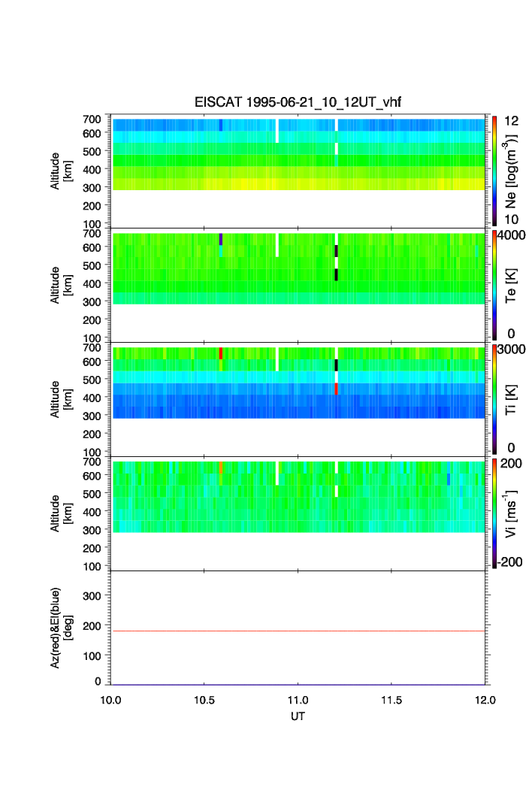Click the purple spike in Te panel
Image resolution: width=532 pixels, height=799 pixels.
[x=220, y=239]
